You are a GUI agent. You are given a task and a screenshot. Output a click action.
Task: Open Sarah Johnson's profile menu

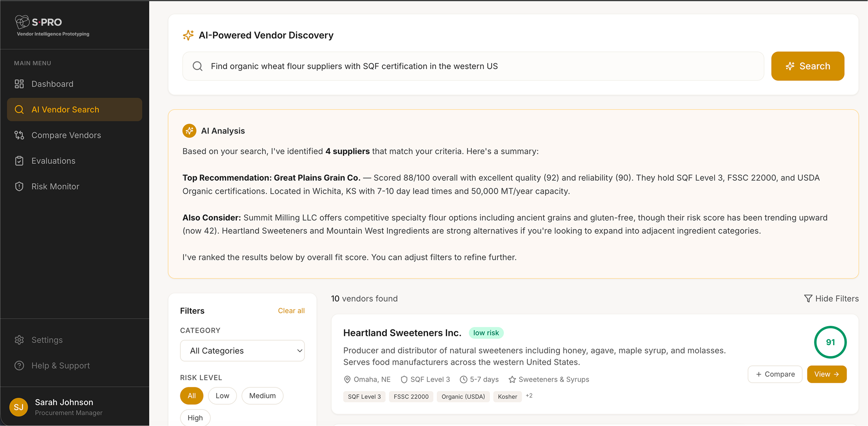tap(64, 407)
